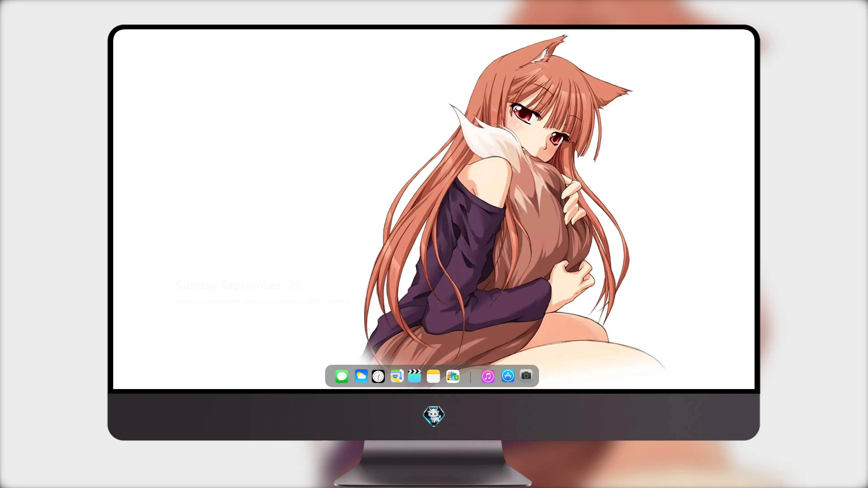Open the yellow Notes app
This screenshot has width=868, height=488.
pos(433,376)
